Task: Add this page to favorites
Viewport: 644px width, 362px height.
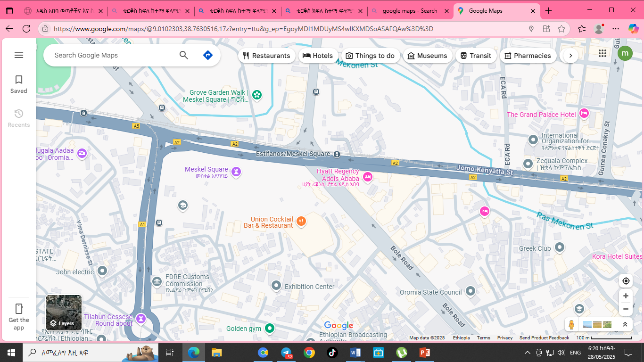Action: tap(561, 29)
